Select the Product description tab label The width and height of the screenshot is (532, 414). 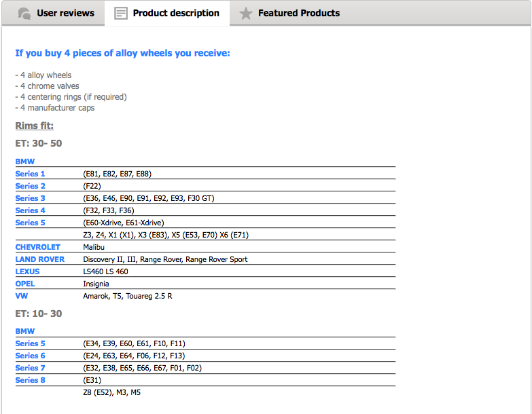click(176, 13)
